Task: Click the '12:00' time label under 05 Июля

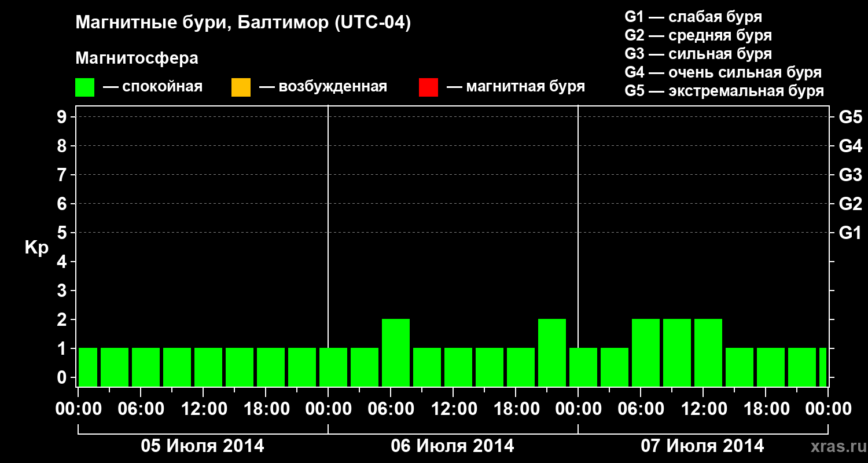Action: click(204, 409)
